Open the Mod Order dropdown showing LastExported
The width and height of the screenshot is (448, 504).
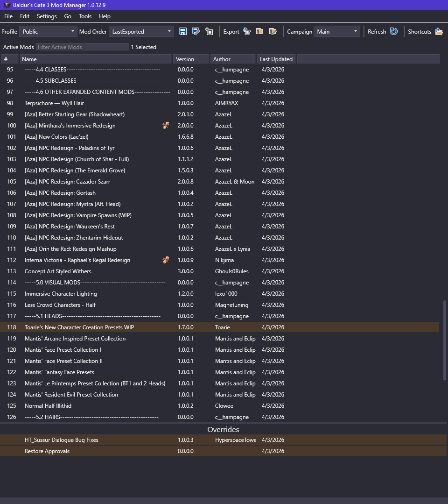tap(141, 31)
